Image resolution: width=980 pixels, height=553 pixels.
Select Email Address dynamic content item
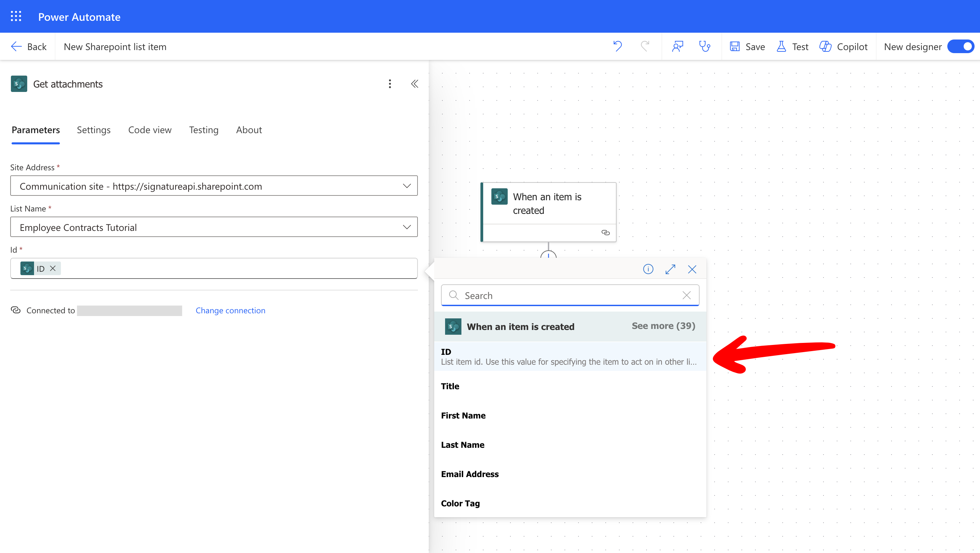pos(470,474)
